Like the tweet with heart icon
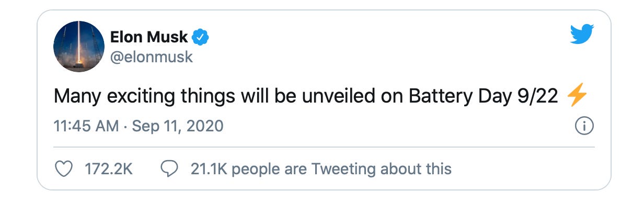This screenshot has height=202, width=644. tap(63, 169)
